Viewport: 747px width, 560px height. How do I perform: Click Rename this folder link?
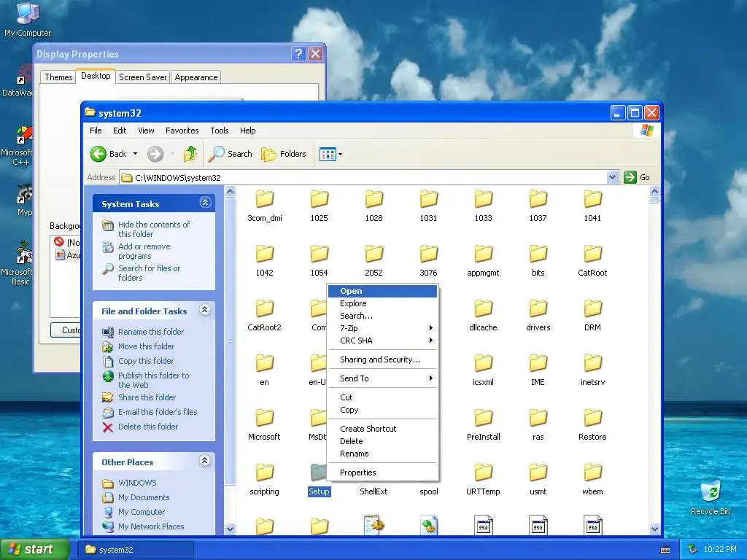150,332
